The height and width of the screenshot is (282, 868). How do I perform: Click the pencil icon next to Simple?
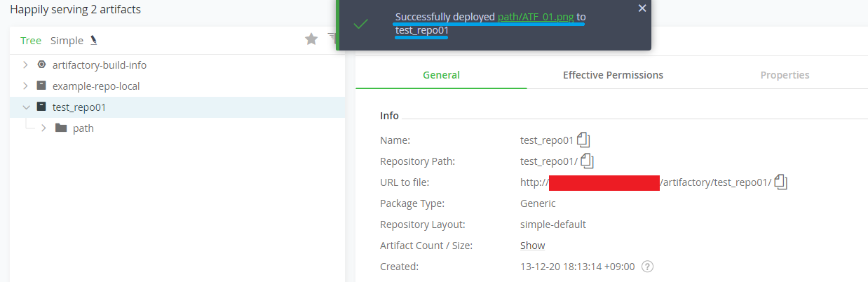click(x=93, y=41)
